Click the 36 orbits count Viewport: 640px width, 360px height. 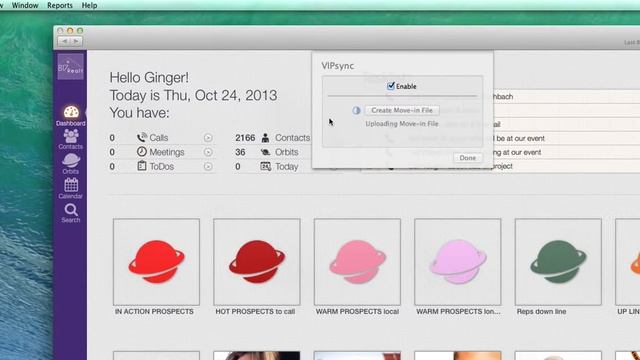240,152
